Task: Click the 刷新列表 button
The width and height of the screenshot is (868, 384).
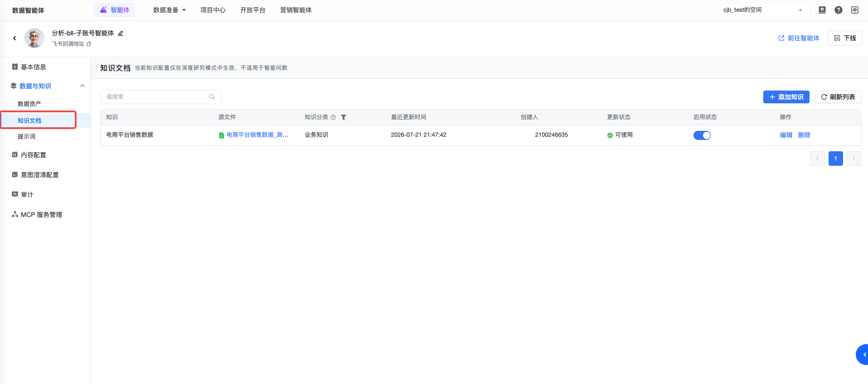Action: (x=838, y=97)
